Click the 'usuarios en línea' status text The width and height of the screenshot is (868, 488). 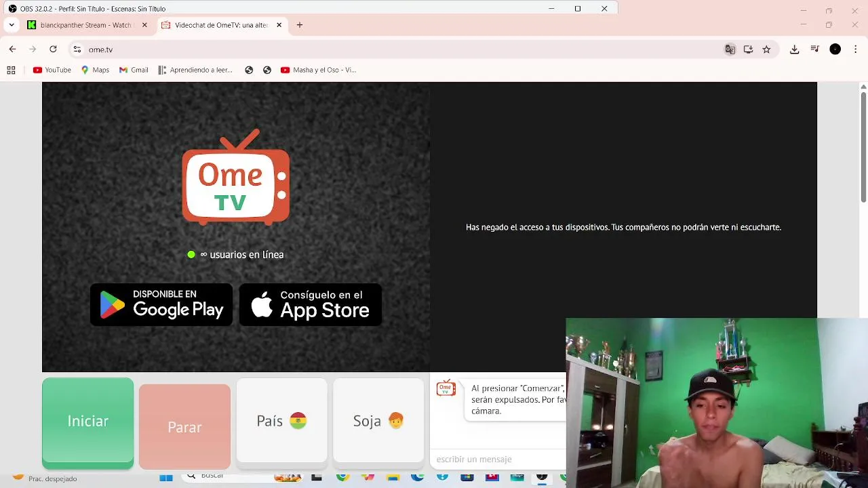(241, 255)
